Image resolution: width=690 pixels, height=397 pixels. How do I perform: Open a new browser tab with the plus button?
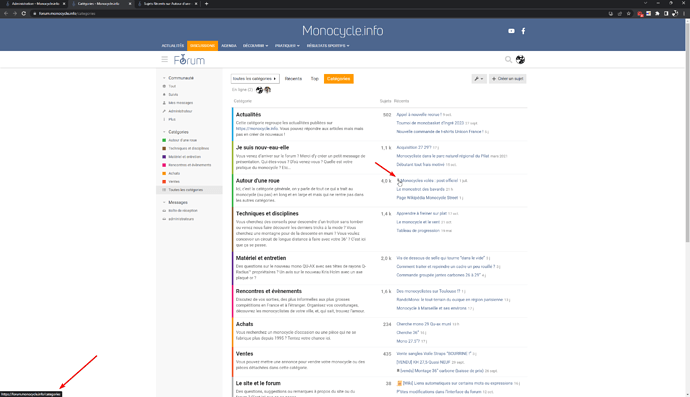[206, 4]
